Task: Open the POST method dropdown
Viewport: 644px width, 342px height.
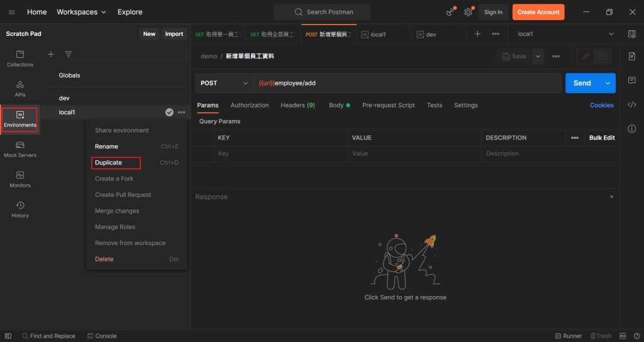Action: pos(225,83)
